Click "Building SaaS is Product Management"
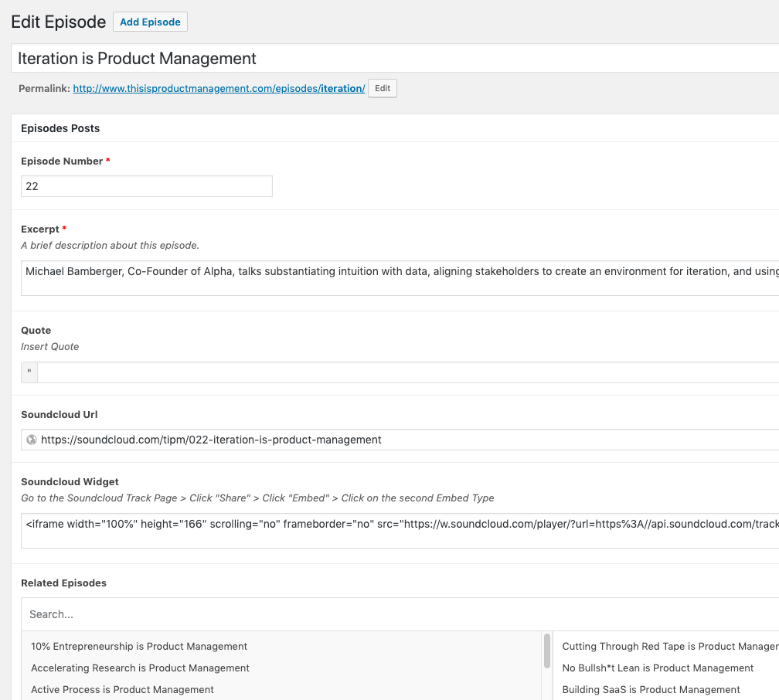The height and width of the screenshot is (700, 779). tap(651, 689)
